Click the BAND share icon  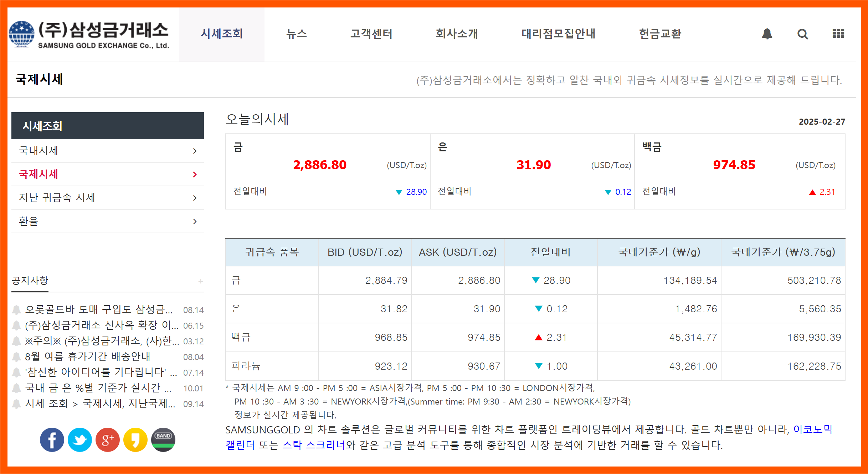[x=163, y=440]
